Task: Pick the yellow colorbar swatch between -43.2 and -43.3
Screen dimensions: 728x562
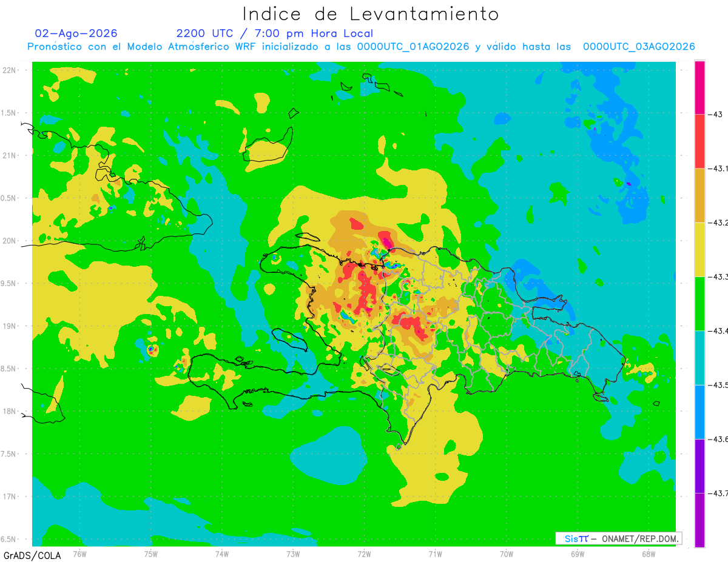Action: [x=699, y=249]
